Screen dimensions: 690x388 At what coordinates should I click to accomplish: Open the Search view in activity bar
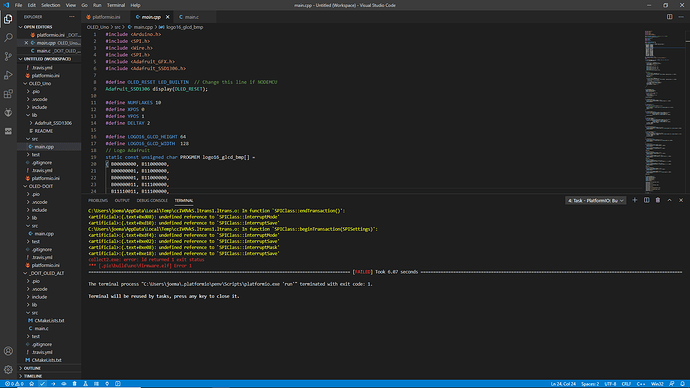(x=8, y=38)
